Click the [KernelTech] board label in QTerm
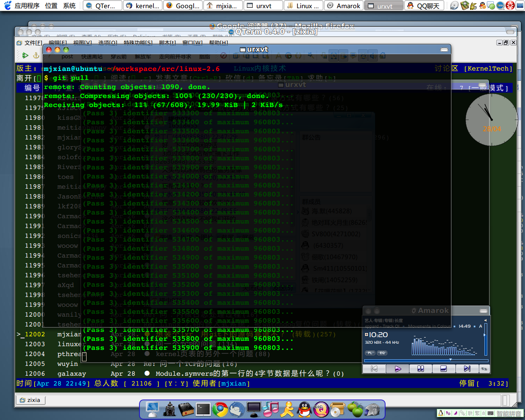 (x=488, y=68)
